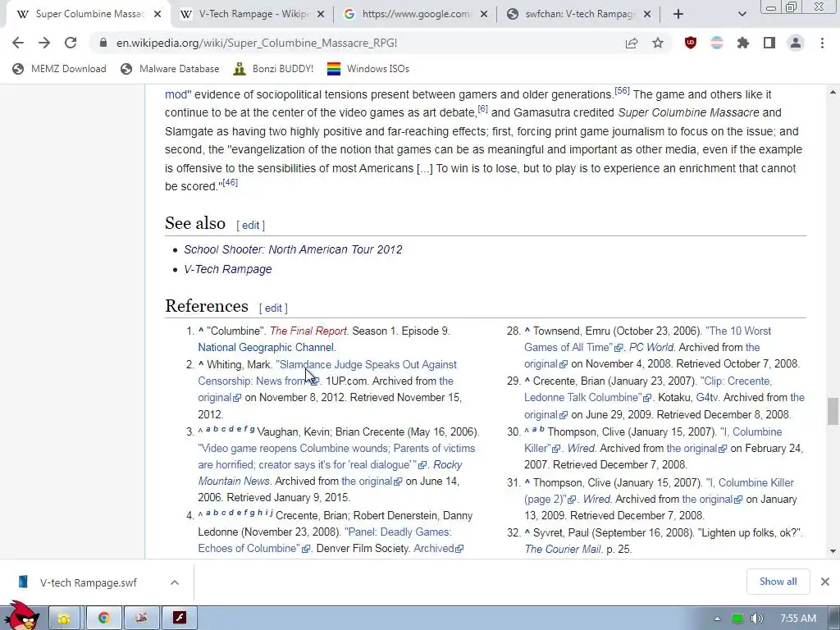Open The Final Report red link
Viewport: 840px width, 630px height.
tap(308, 331)
